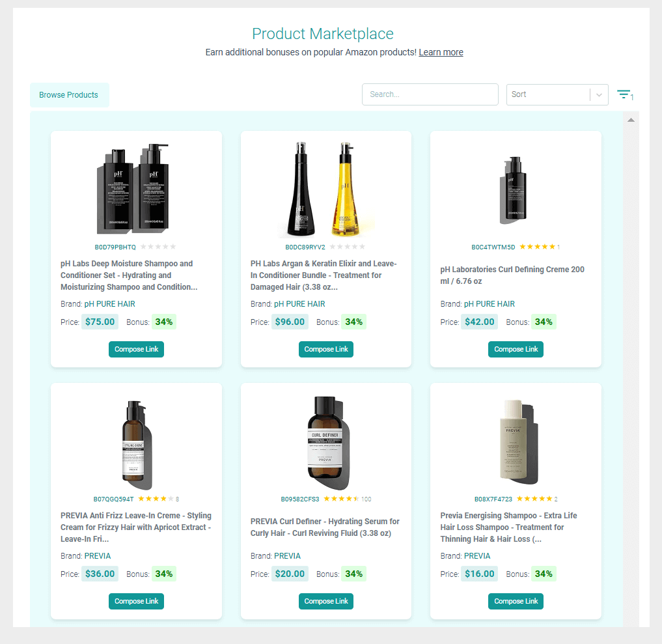Click the Curl Defining Creme bottle image
662x644 pixels.
pyautogui.click(x=514, y=190)
